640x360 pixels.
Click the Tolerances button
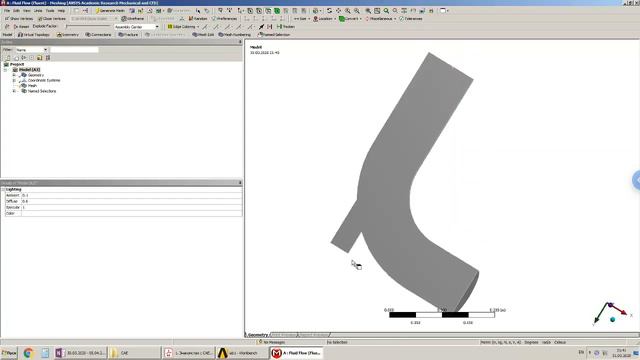pos(411,19)
